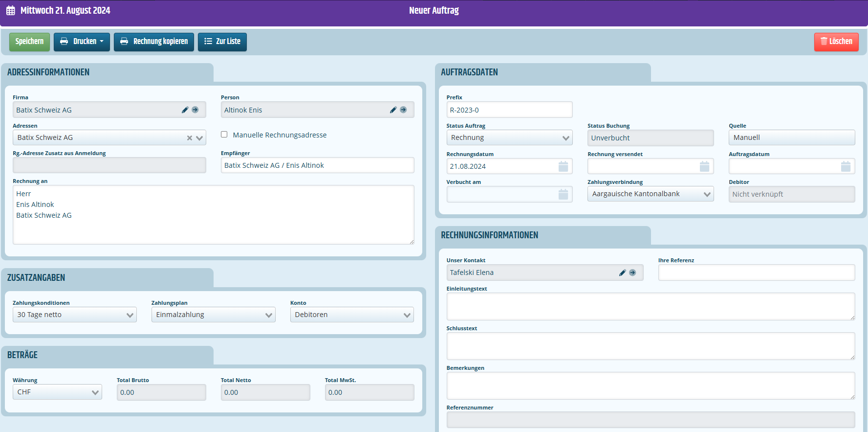Open the calendar icon beside the header date
Image resolution: width=868 pixels, height=432 pixels.
pyautogui.click(x=11, y=11)
